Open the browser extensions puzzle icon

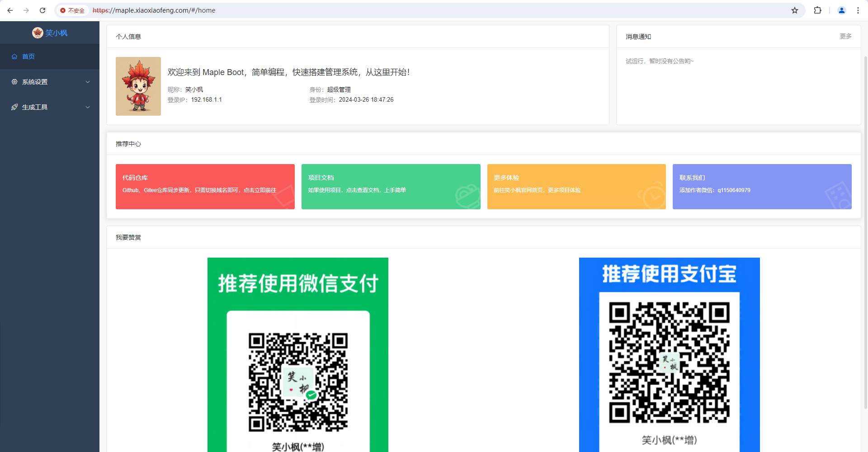tap(817, 10)
